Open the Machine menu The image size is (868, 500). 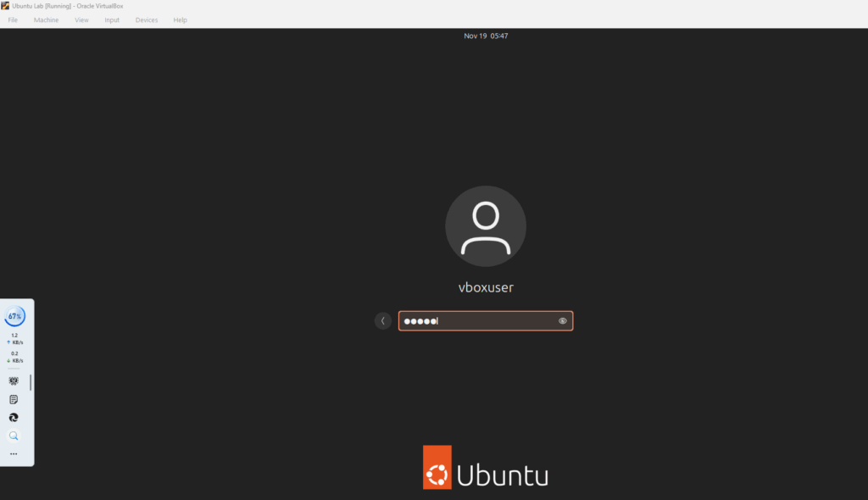[46, 19]
